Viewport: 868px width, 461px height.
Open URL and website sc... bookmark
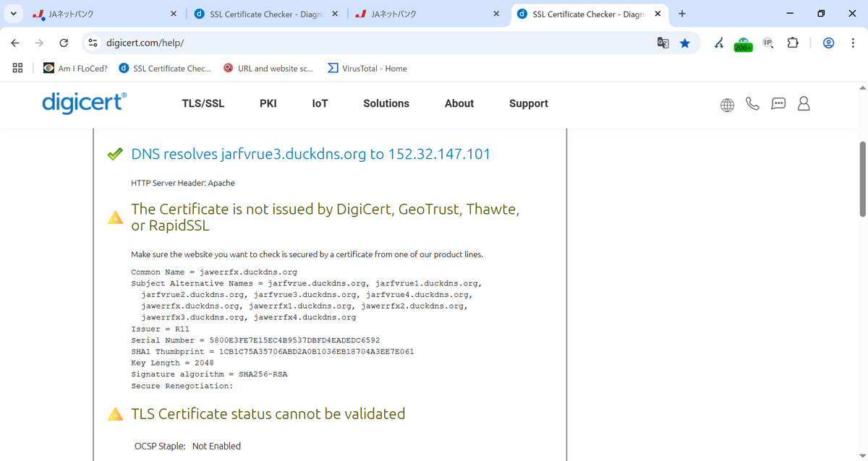[x=268, y=69]
